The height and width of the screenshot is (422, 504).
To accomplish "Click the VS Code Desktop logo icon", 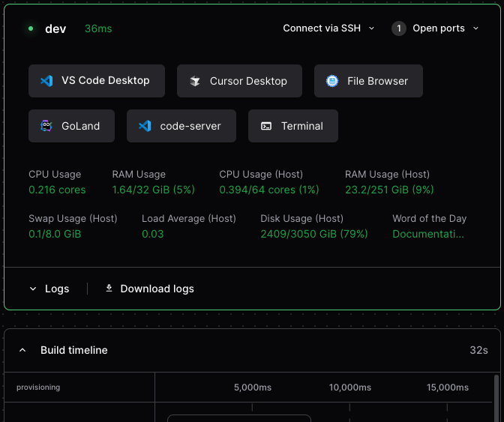I will click(46, 81).
